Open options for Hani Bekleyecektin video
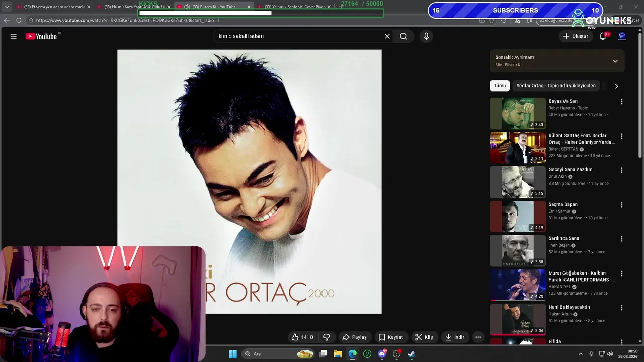This screenshot has width=644, height=362. tap(622, 308)
